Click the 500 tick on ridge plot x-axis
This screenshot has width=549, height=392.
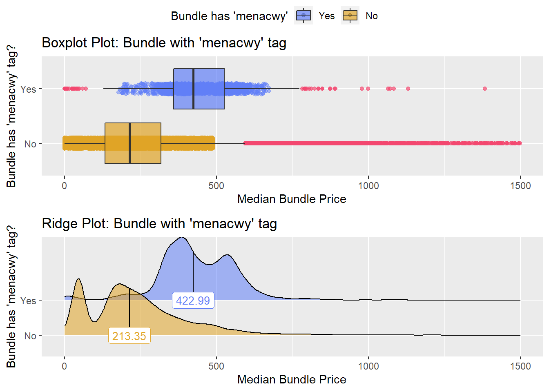[216, 366]
